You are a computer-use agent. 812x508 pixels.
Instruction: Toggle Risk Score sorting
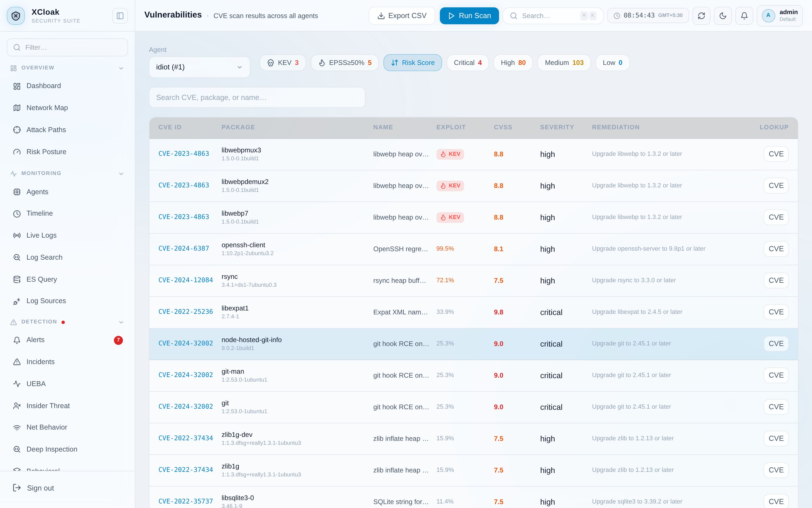pos(413,63)
